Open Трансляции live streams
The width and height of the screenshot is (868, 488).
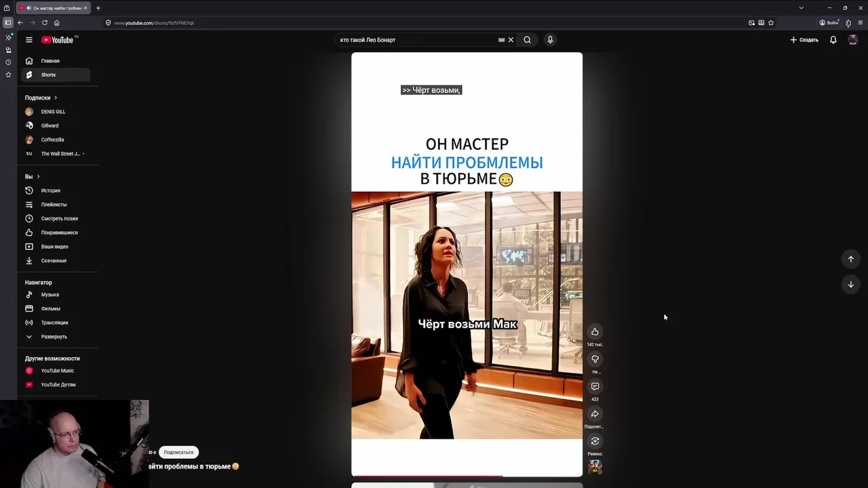57,323
